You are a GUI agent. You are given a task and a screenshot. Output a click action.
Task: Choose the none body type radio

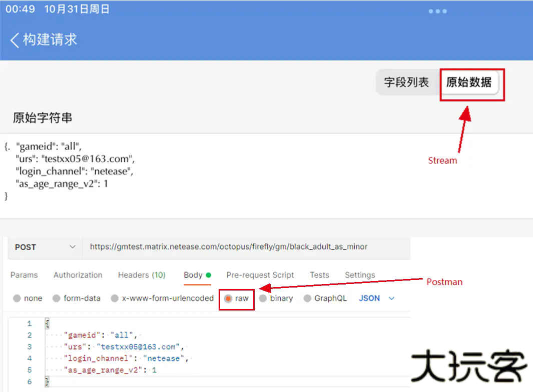(x=18, y=298)
